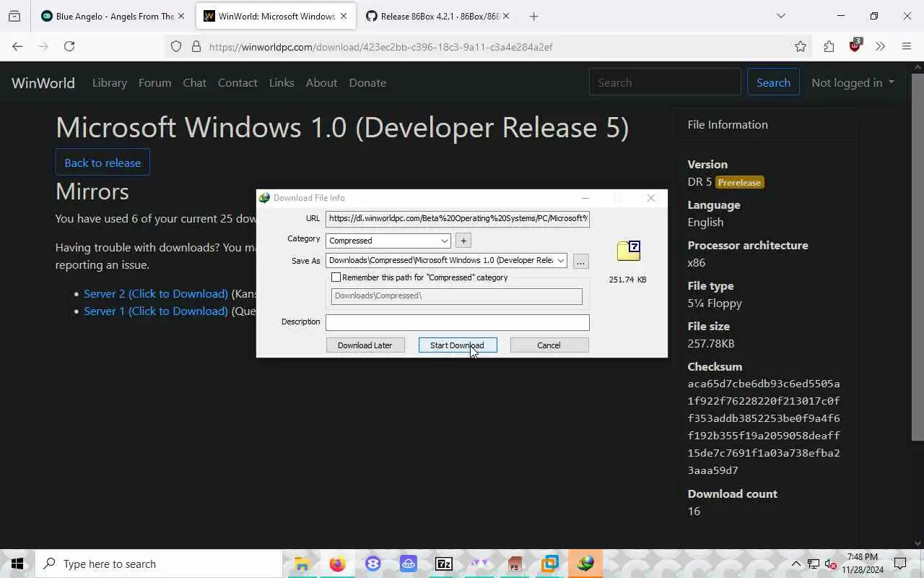The image size is (924, 578).
Task: Expand the Not logged in dropdown
Action: (853, 82)
